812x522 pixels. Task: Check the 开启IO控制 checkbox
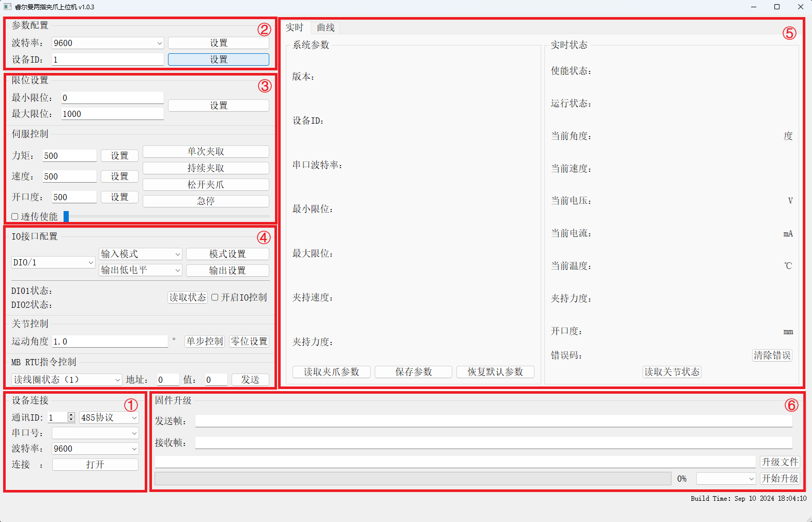pyautogui.click(x=215, y=297)
